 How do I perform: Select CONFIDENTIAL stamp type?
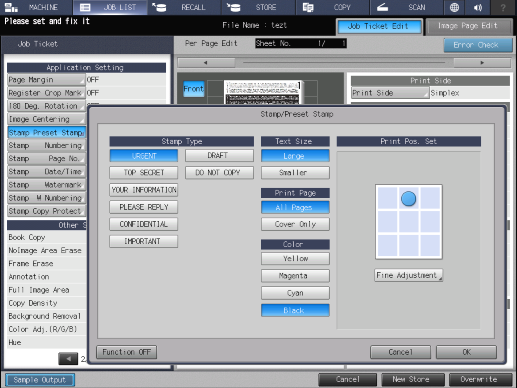(x=144, y=224)
